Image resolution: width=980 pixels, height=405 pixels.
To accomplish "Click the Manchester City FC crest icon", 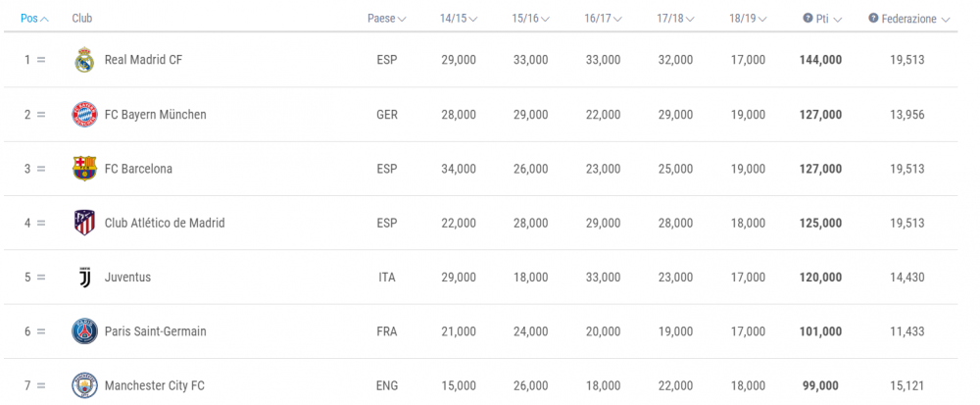I will (84, 385).
